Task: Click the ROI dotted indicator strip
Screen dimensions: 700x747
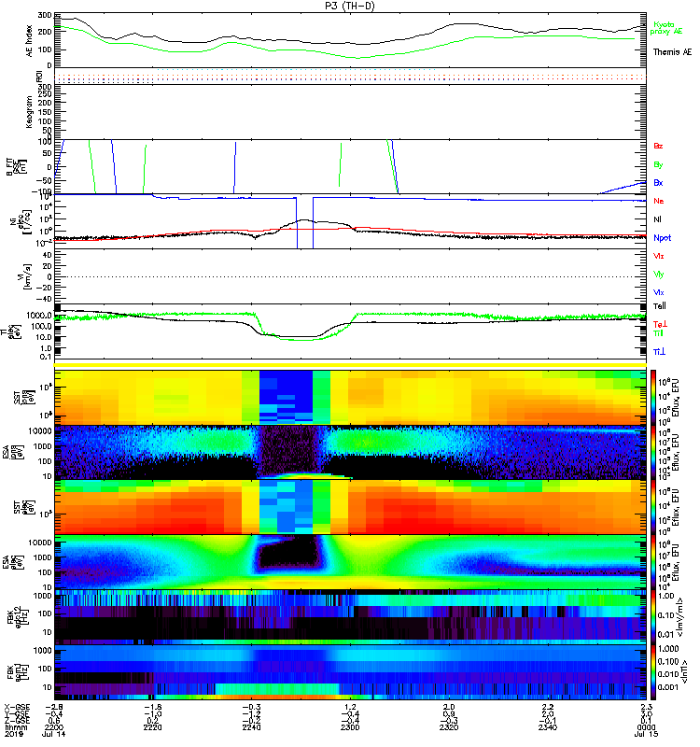Action: click(x=351, y=77)
